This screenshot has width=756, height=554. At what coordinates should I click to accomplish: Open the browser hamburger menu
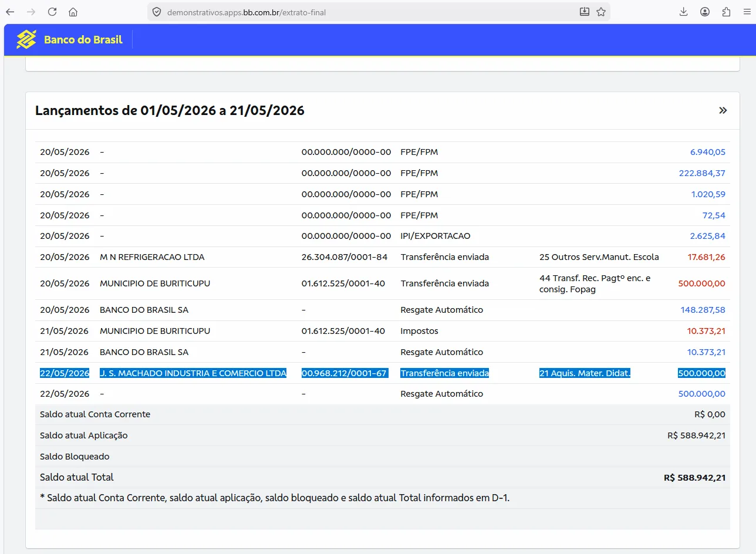[747, 12]
